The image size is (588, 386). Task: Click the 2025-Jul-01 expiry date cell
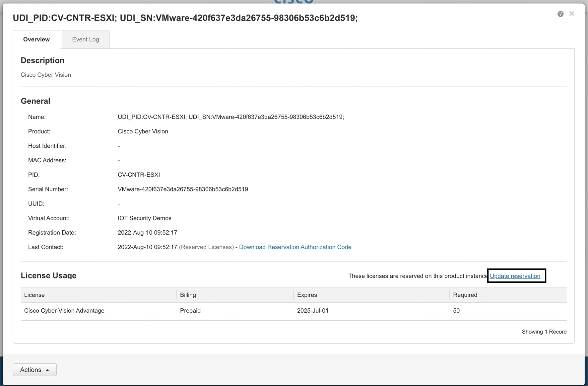coord(313,311)
